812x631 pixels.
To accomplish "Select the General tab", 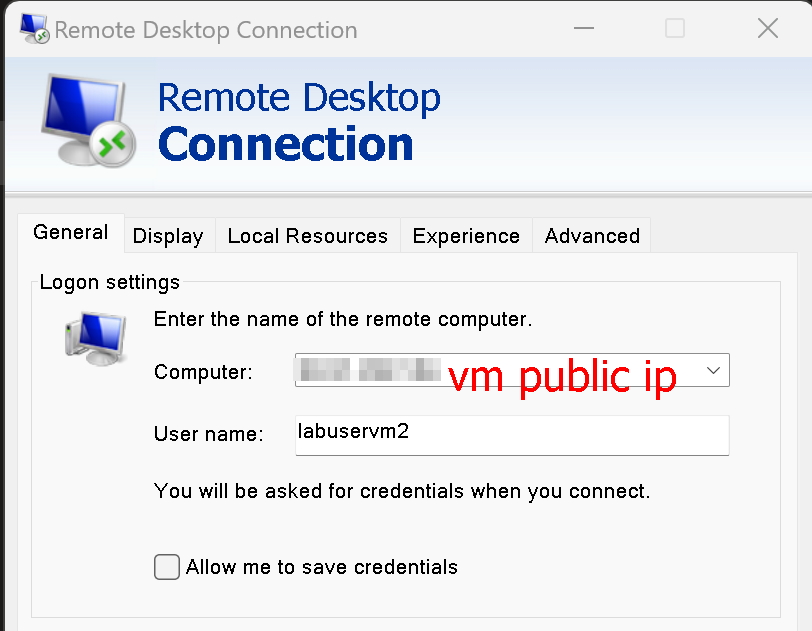I will pos(71,233).
